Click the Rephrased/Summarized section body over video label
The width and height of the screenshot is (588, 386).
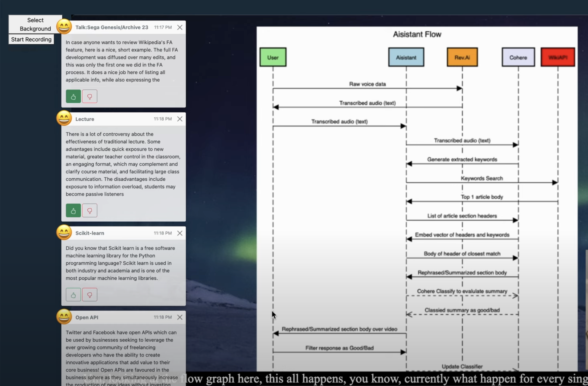point(339,329)
